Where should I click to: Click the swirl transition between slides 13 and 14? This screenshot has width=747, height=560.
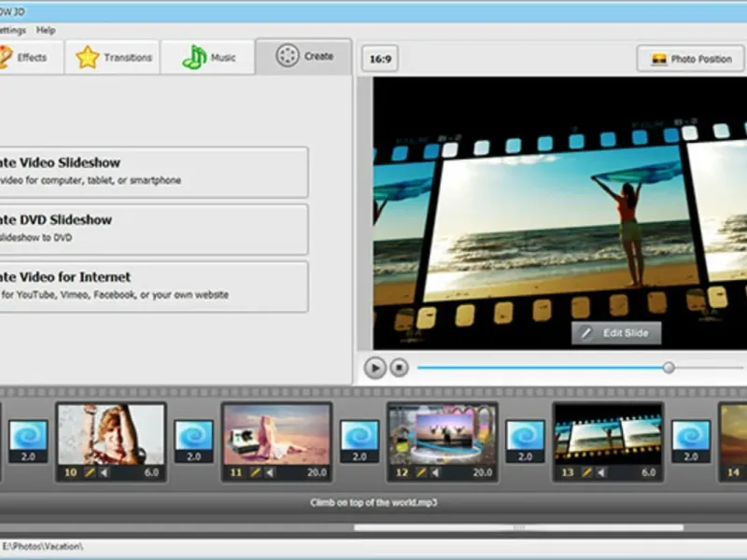[x=691, y=435]
